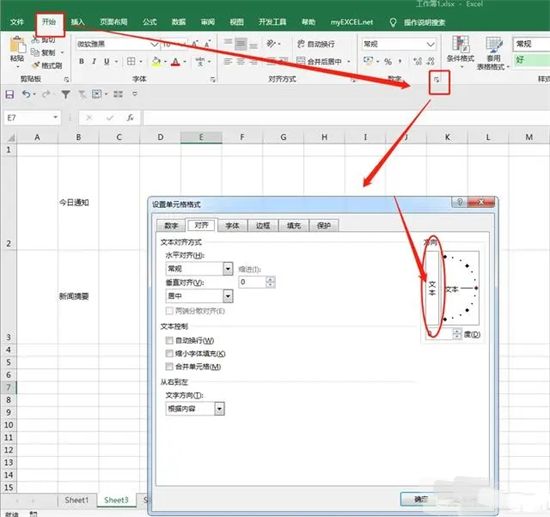Click the text Orientation icon in ribbon
The height and width of the screenshot is (517, 550).
click(x=271, y=44)
